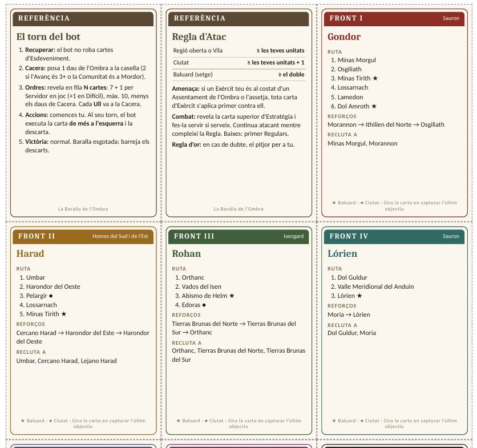477x448 pixels.
Task: Select 'Dol Guldur' route item number 1
Action: point(352,277)
